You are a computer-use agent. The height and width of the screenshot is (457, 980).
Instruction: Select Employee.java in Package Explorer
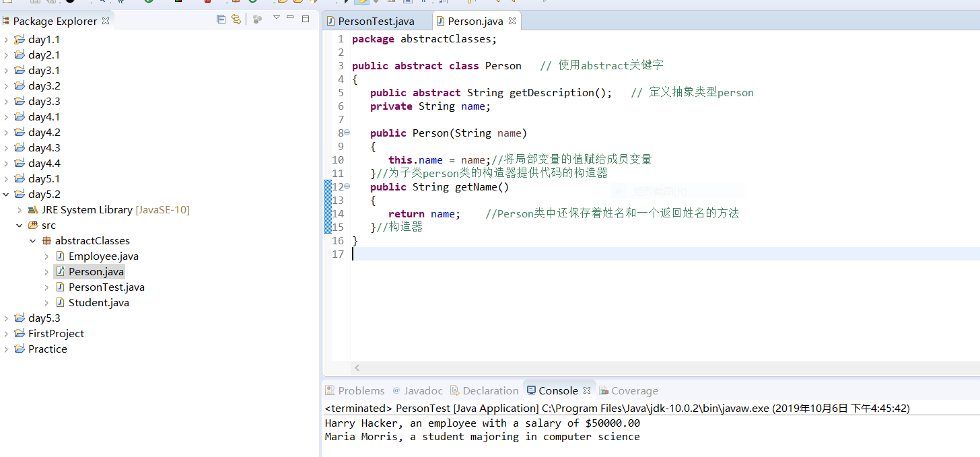[x=104, y=256]
